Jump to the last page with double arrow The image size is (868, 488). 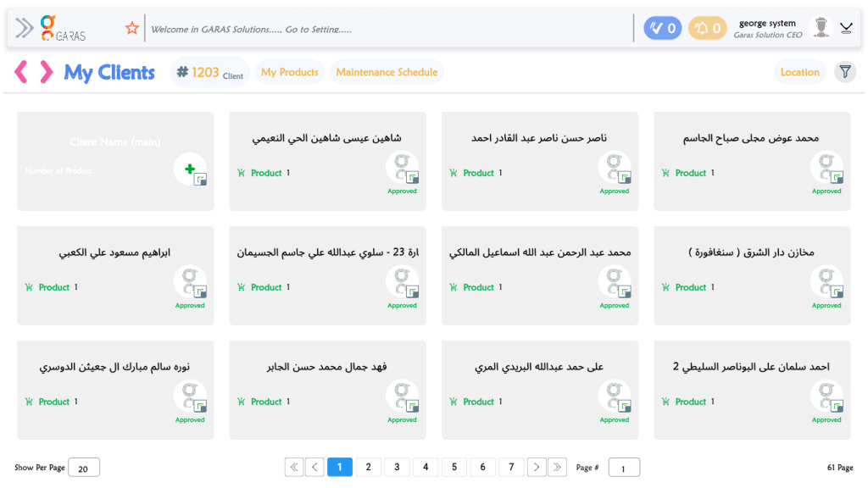(x=557, y=467)
